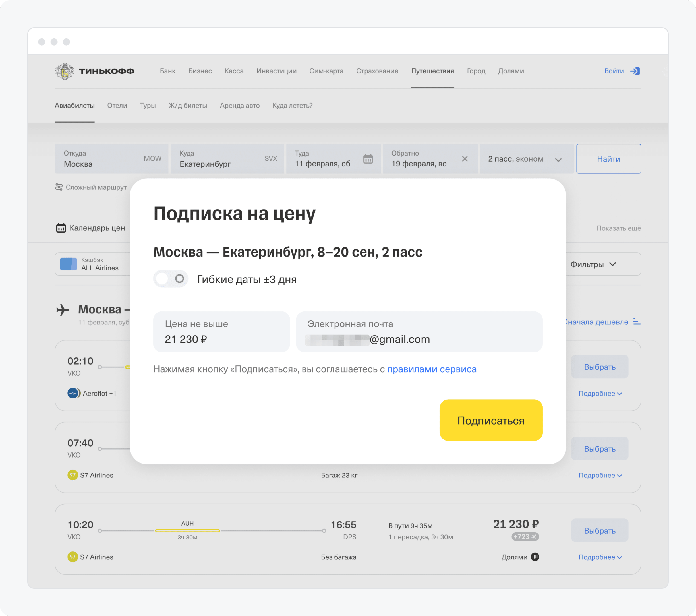This screenshot has width=696, height=616.
Task: Click the Без багажа label
Action: [338, 557]
